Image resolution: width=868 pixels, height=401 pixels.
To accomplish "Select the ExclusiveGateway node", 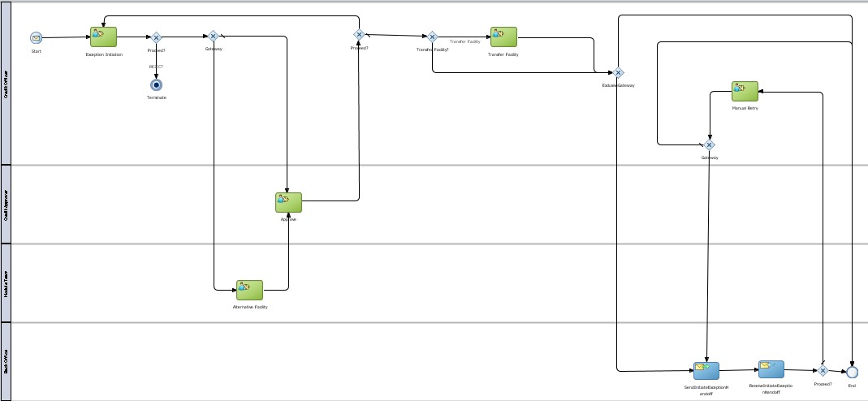I will (619, 73).
